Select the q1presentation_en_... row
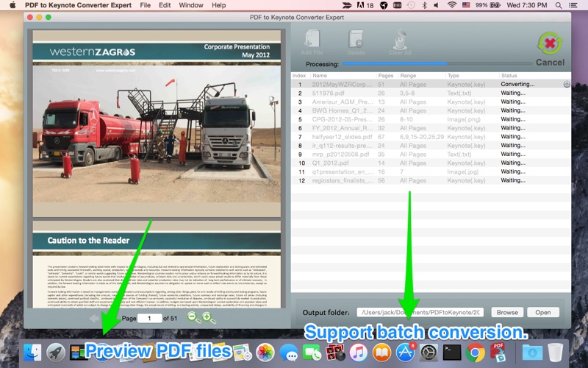The height and width of the screenshot is (368, 588). tap(431, 171)
